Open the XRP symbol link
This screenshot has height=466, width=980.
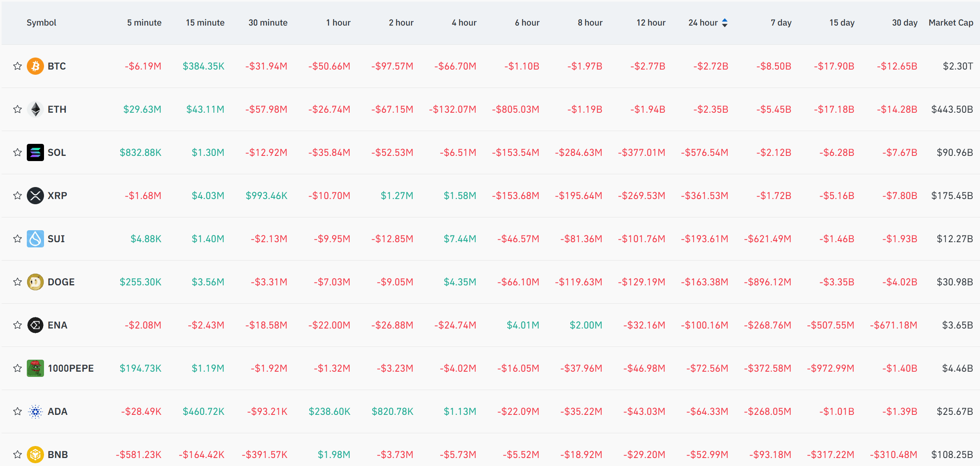tap(57, 196)
